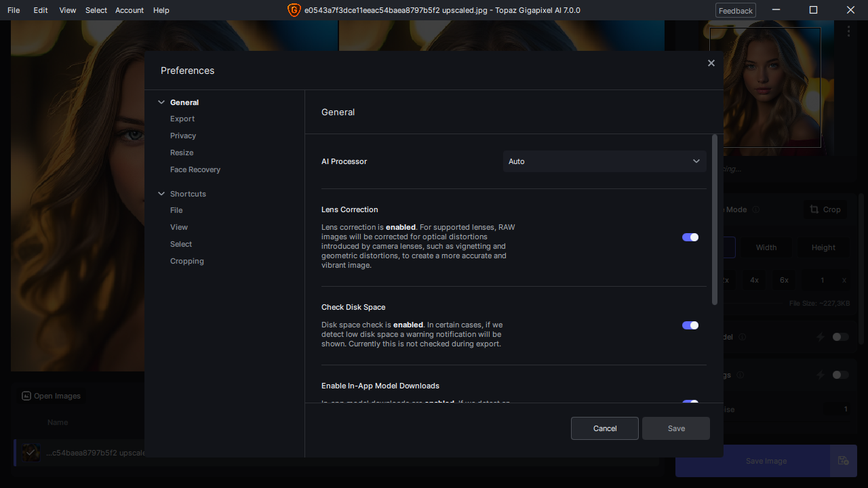Open the View shortcuts page
The width and height of the screenshot is (868, 488).
click(x=179, y=227)
